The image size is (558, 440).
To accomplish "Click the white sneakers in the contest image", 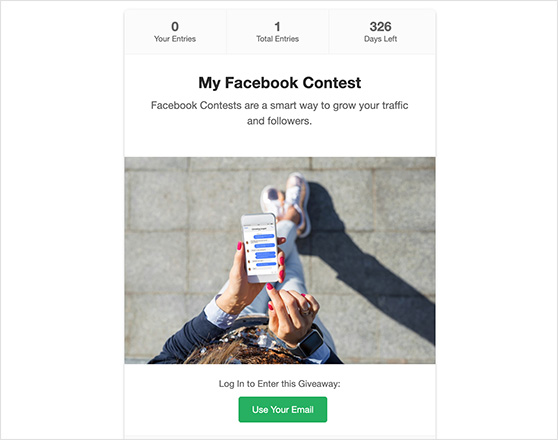I will point(286,201).
